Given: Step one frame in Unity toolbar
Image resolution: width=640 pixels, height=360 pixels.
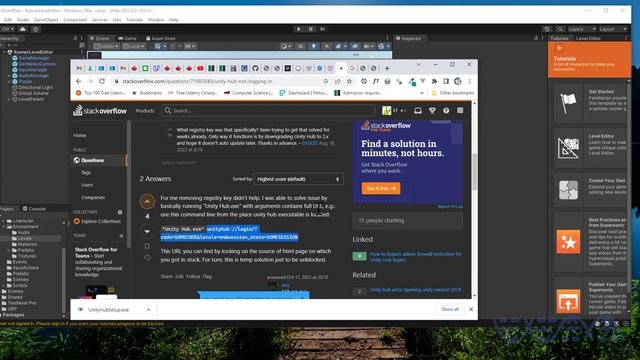Looking at the screenshot, I should click(x=322, y=29).
